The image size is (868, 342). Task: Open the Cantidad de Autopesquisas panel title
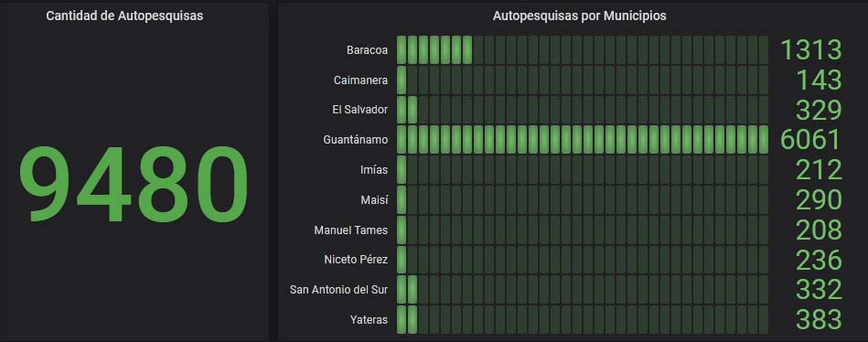124,16
